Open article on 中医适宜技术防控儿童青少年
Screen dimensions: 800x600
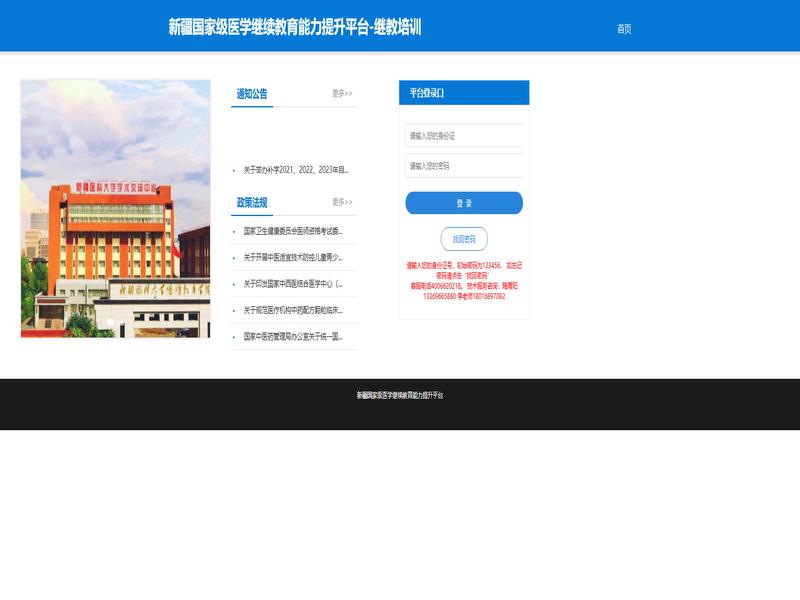(293, 257)
